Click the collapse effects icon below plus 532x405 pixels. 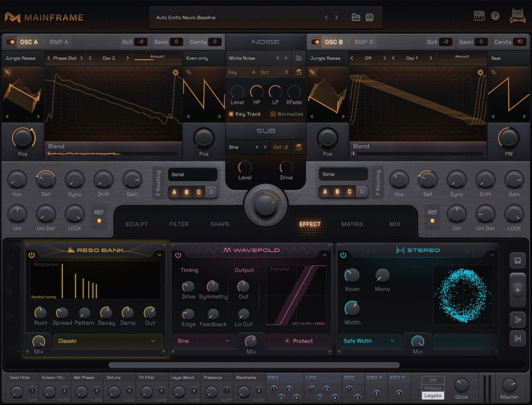517,319
